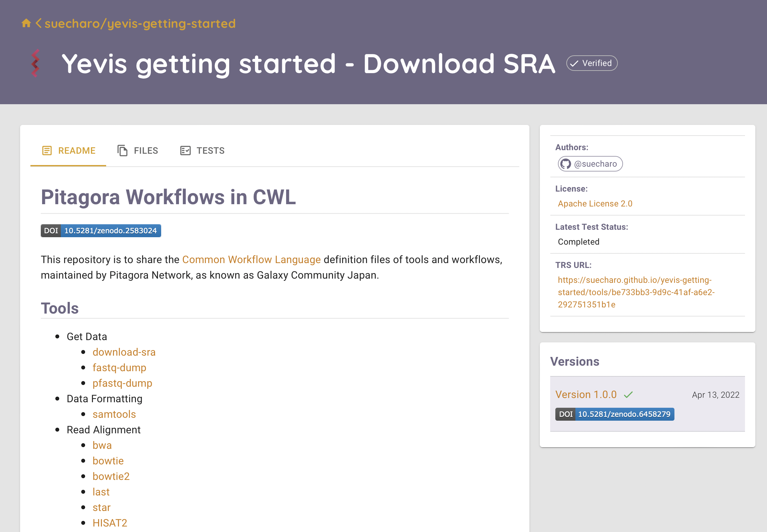Open the fastq-dump tool link
This screenshot has width=767, height=532.
[119, 368]
